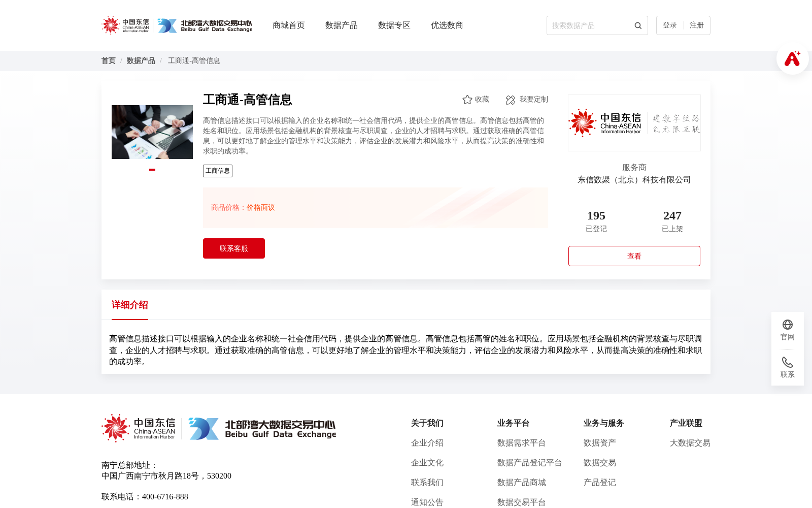This screenshot has width=812, height=508.
Task: Click the footer Beibu Gulf Data Exchange logo
Action: (x=219, y=428)
